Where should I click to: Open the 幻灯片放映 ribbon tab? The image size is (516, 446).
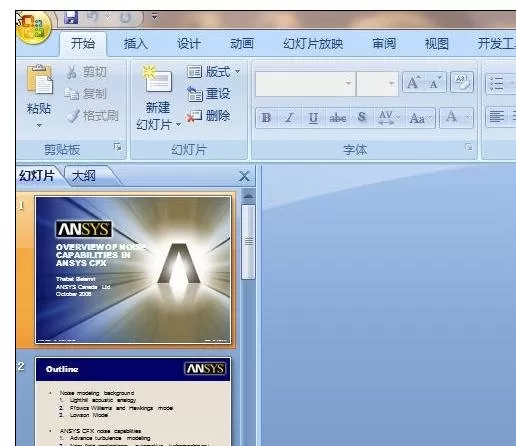click(313, 44)
